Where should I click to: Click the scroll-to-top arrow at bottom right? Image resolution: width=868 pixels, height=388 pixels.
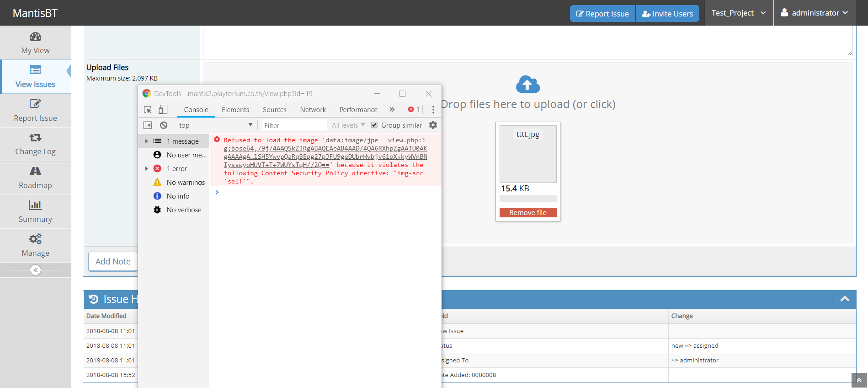coord(859,380)
